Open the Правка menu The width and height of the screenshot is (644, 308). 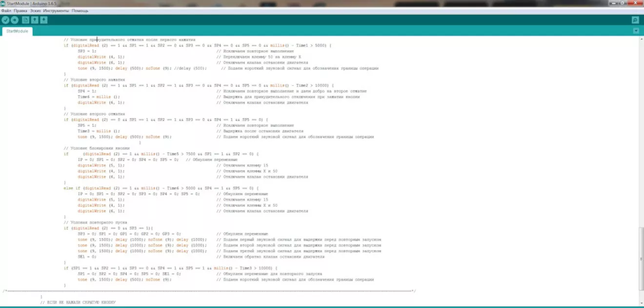[20, 10]
